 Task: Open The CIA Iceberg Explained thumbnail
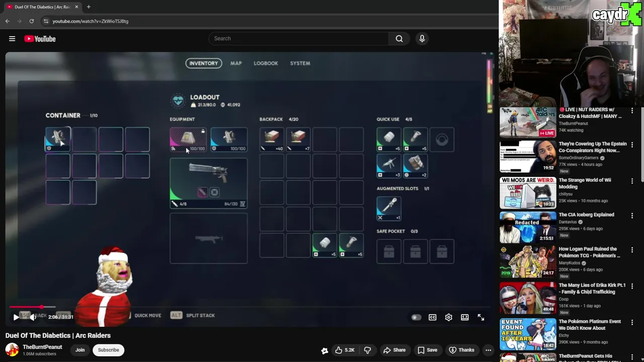pyautogui.click(x=528, y=227)
